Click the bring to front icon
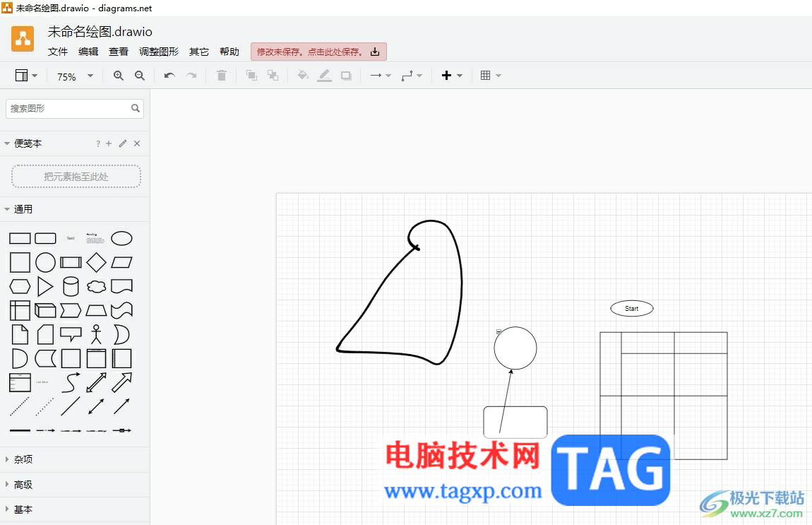Image resolution: width=812 pixels, height=525 pixels. coord(251,76)
